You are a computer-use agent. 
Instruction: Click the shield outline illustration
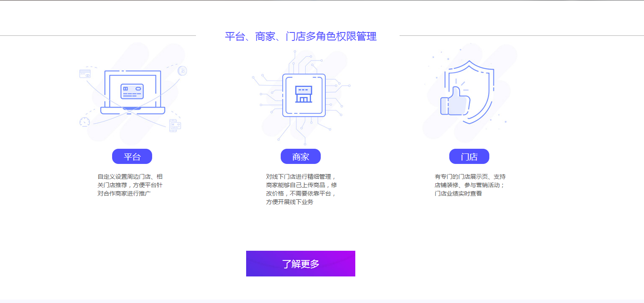(470, 92)
